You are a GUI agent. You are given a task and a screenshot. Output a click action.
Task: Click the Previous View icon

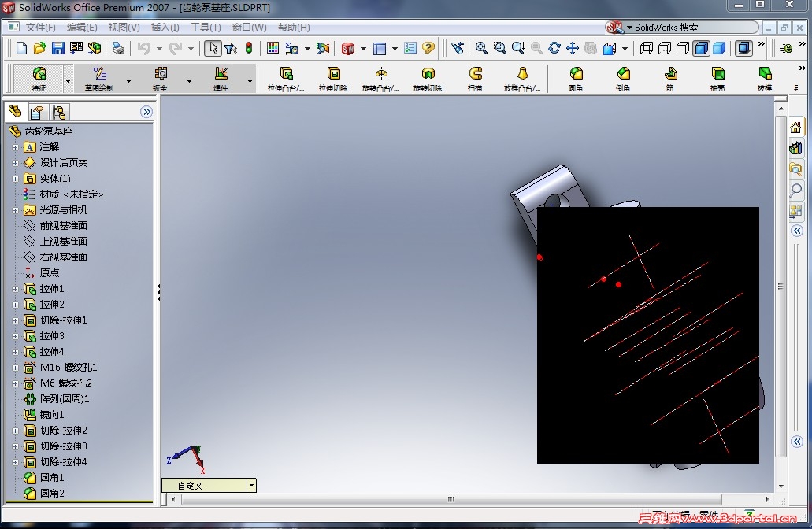(458, 48)
